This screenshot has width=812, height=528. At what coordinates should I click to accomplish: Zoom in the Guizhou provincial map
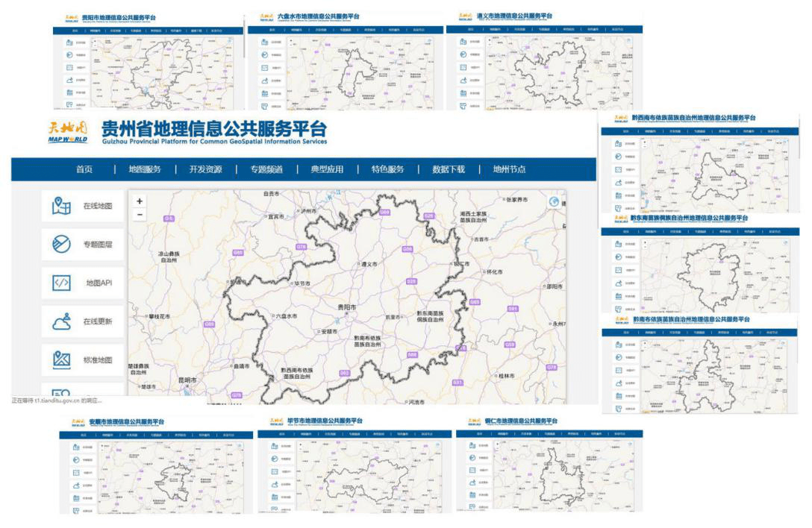point(140,201)
